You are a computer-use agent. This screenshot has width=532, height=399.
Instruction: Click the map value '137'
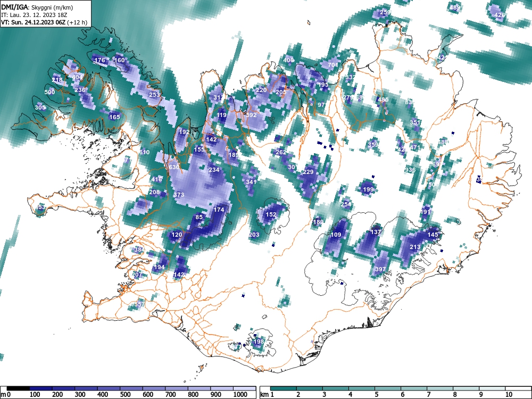click(376, 232)
